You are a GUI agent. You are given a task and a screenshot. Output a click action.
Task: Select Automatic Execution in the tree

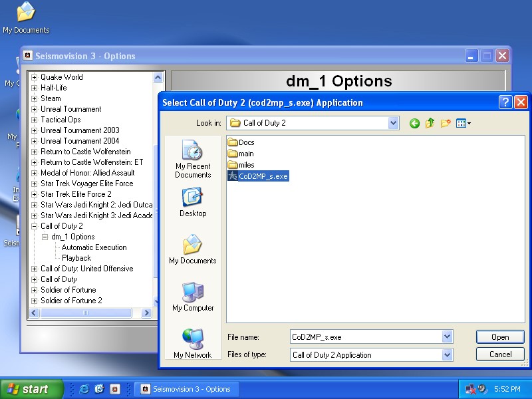(x=94, y=247)
